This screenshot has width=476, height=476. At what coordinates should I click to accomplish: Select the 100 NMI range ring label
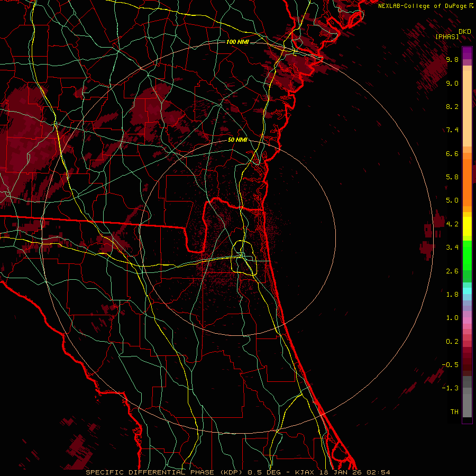click(x=237, y=42)
